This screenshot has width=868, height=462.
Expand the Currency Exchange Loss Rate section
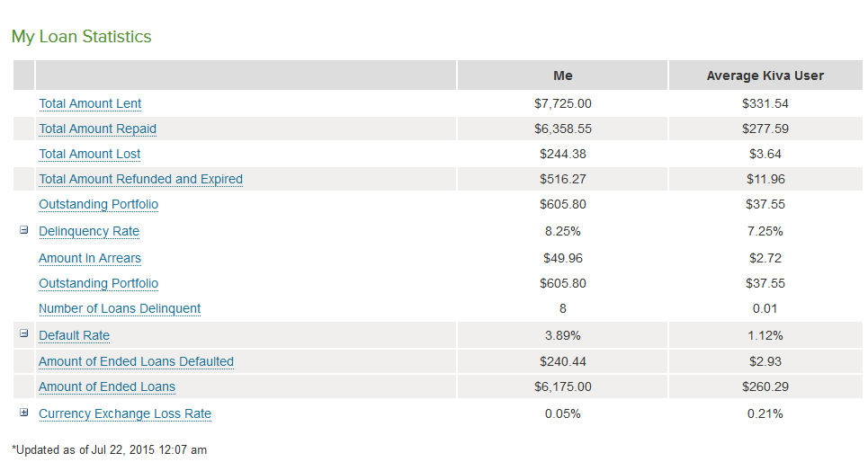point(24,413)
